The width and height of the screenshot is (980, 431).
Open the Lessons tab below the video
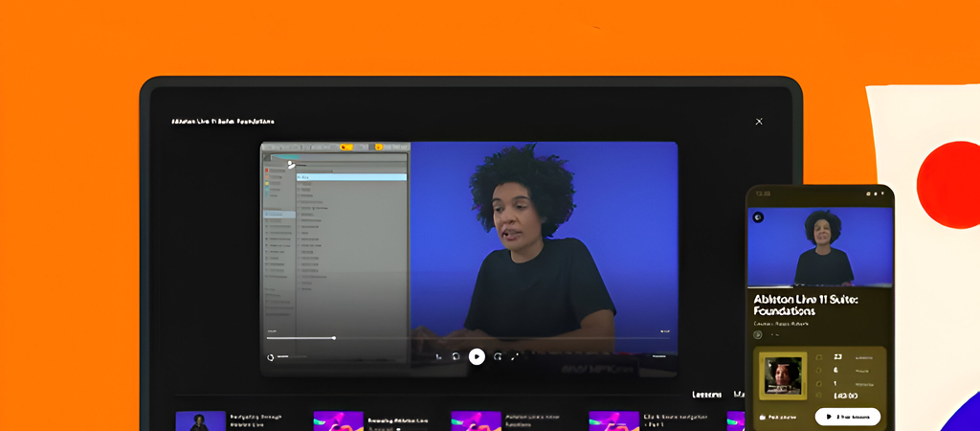pos(707,395)
